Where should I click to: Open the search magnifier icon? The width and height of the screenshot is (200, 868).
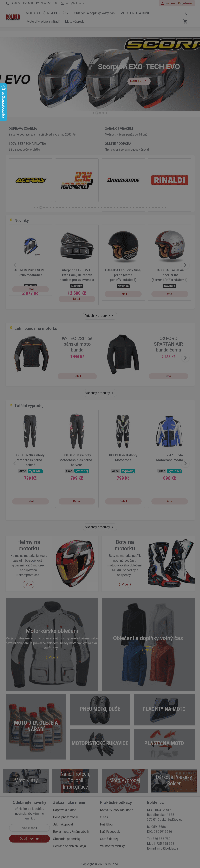tap(185, 13)
